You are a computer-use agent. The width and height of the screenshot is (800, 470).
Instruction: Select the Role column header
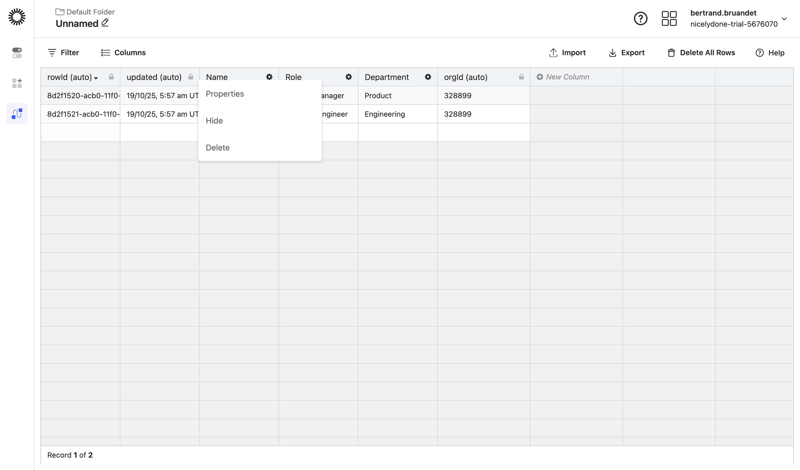click(293, 77)
